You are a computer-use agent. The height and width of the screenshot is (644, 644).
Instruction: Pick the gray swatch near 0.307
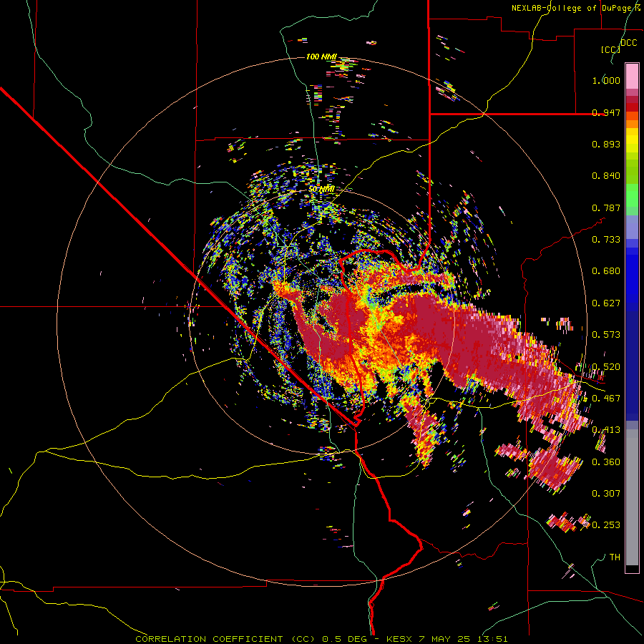[632, 497]
